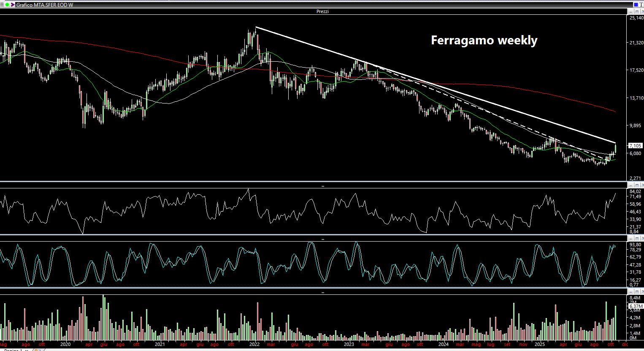
Task: Click the 13,710 price axis value
Action: (x=636, y=98)
